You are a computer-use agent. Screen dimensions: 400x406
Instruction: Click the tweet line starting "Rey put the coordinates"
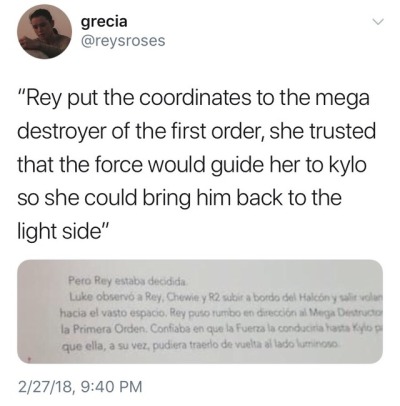click(x=193, y=99)
